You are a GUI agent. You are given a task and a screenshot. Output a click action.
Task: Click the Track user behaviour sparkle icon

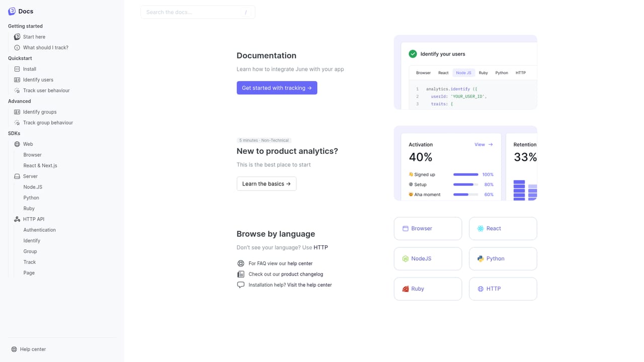17,90
